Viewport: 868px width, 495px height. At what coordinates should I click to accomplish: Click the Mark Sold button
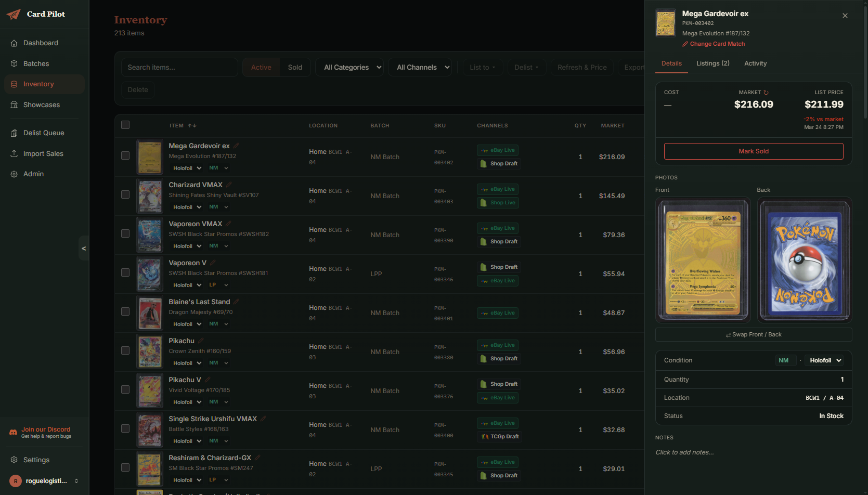tap(753, 151)
